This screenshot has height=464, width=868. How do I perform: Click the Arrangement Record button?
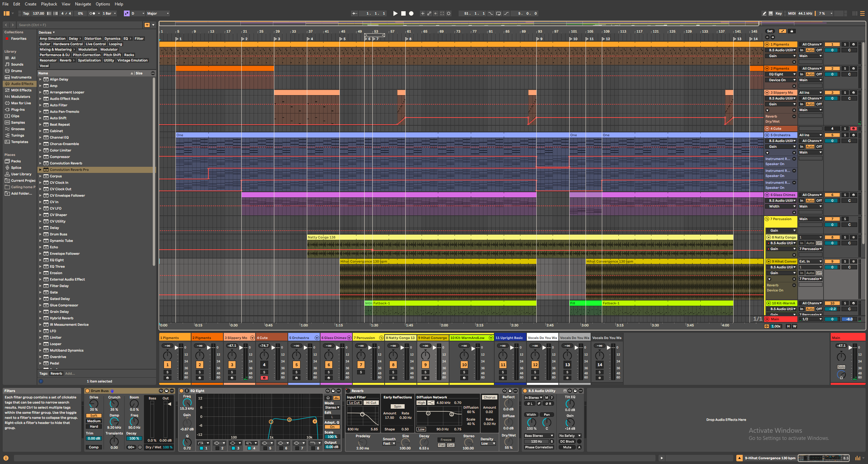(x=411, y=14)
